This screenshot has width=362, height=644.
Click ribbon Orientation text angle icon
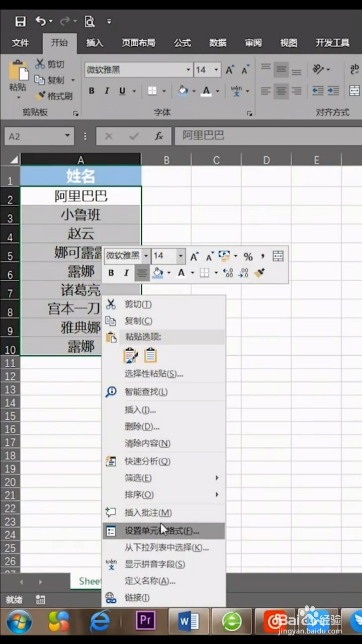click(318, 69)
